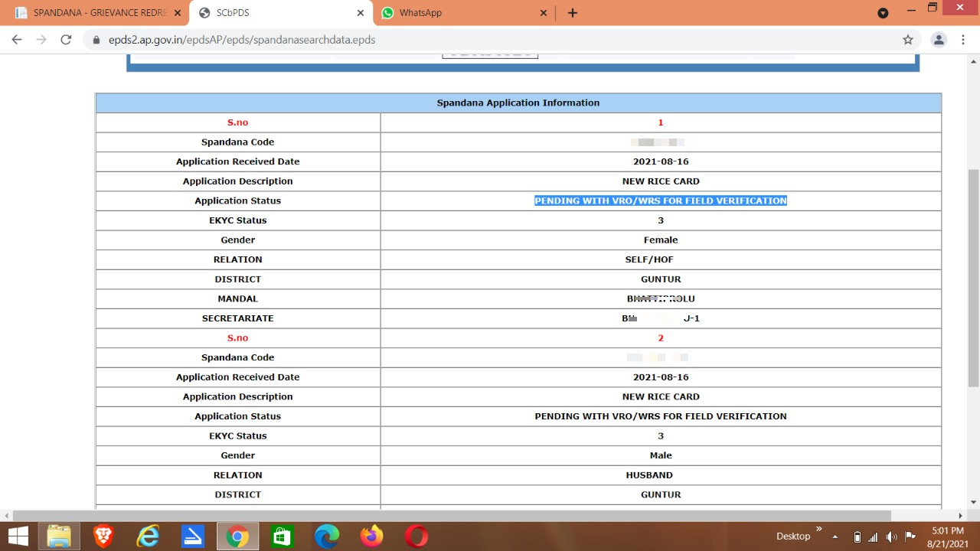Bookmark this page with the star icon

point(908,40)
